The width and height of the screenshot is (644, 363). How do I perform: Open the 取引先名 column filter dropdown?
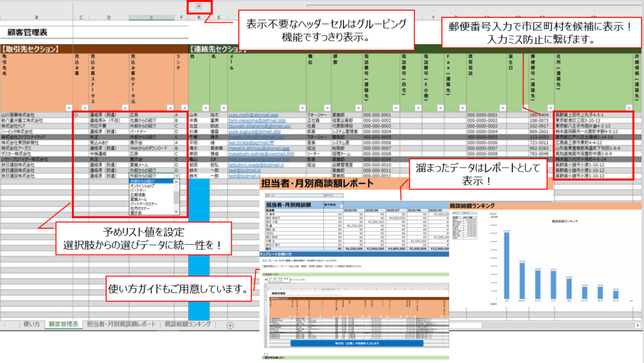[69, 108]
